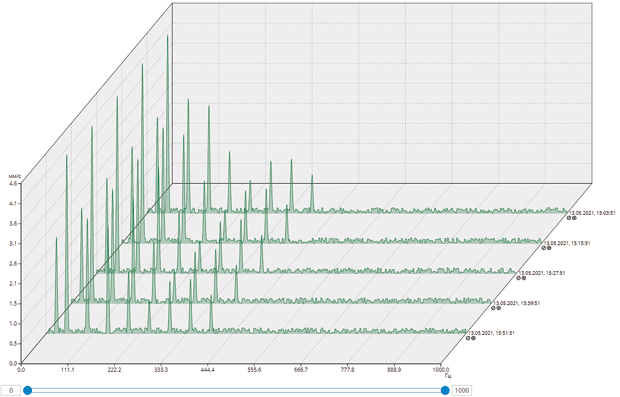The width and height of the screenshot is (620, 397).
Task: Click the middle of the frequency range slider track
Action: (236, 391)
